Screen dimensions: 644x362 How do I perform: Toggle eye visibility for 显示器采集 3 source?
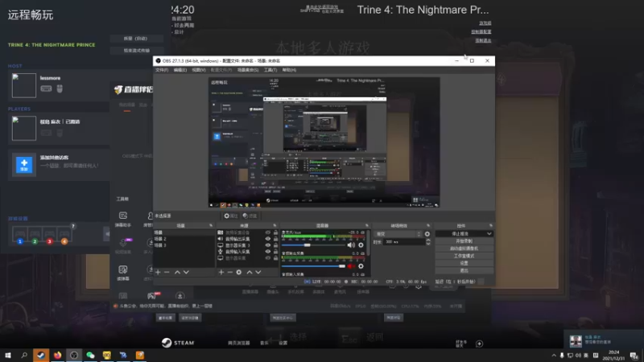click(268, 245)
